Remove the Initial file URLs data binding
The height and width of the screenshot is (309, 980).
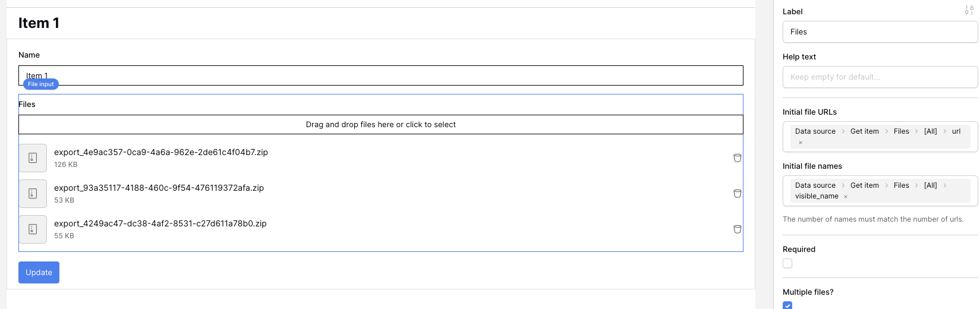[x=801, y=143]
